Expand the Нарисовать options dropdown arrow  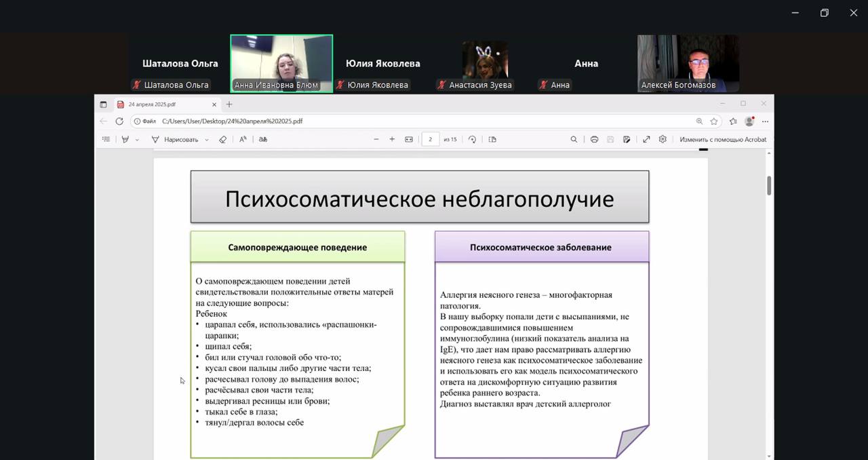(207, 140)
